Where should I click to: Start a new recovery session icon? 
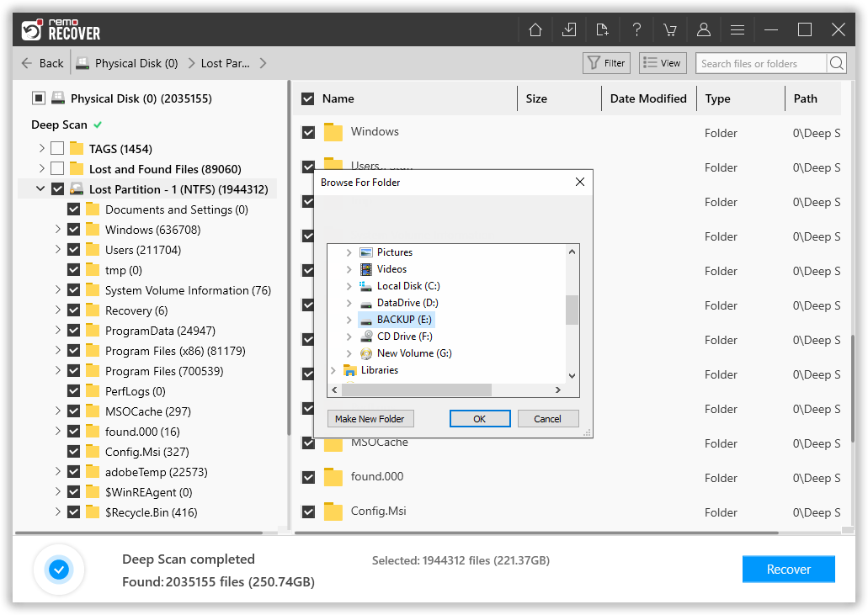[603, 29]
